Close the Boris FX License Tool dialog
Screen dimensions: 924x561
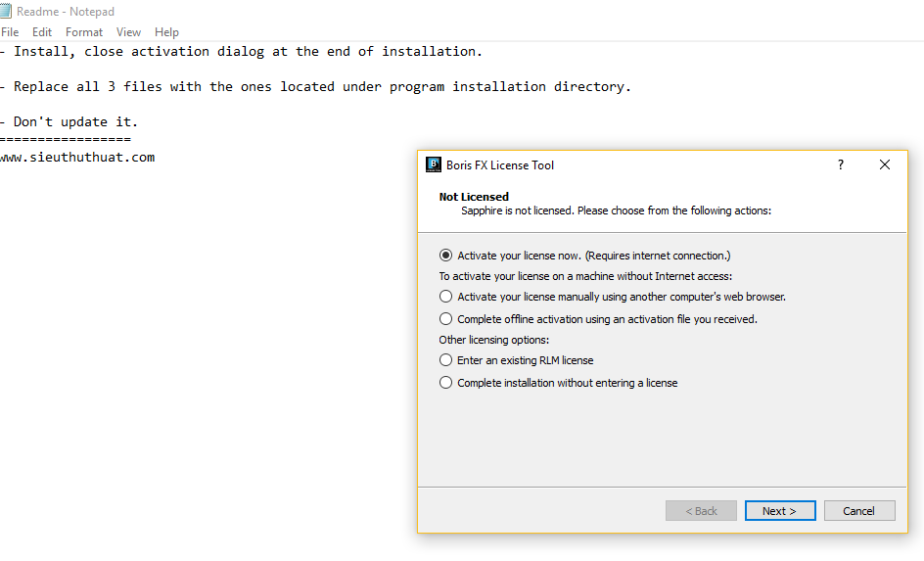[885, 165]
